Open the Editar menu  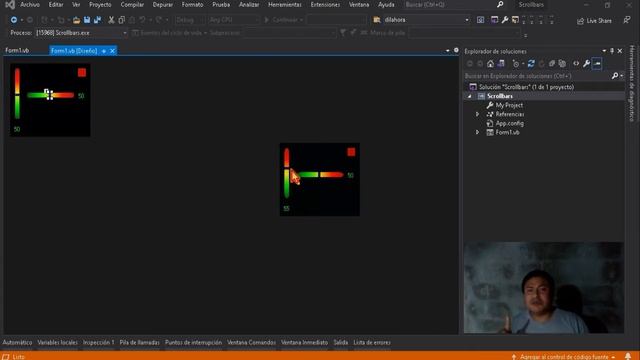[56, 5]
